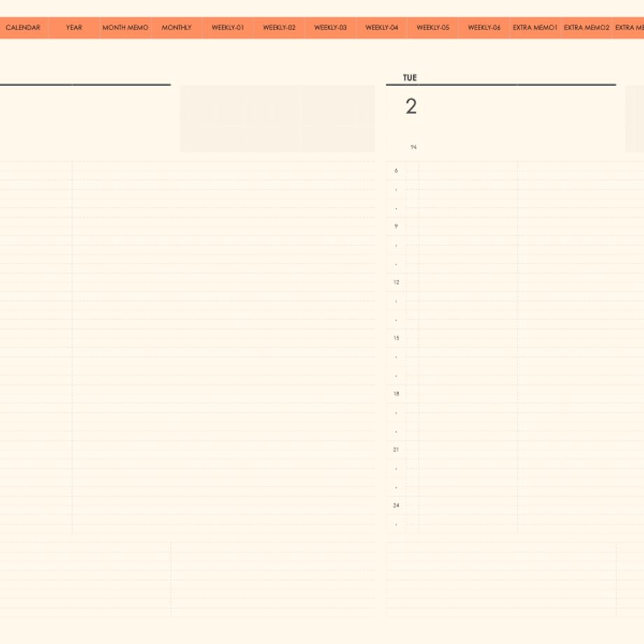Open the CALENDAR tab
The height and width of the screenshot is (644, 644).
[23, 27]
